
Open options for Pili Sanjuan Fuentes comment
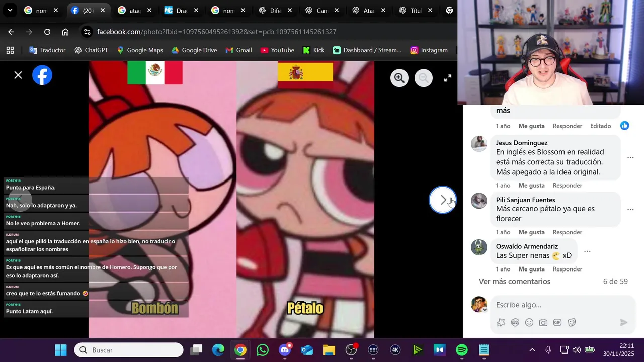630,209
